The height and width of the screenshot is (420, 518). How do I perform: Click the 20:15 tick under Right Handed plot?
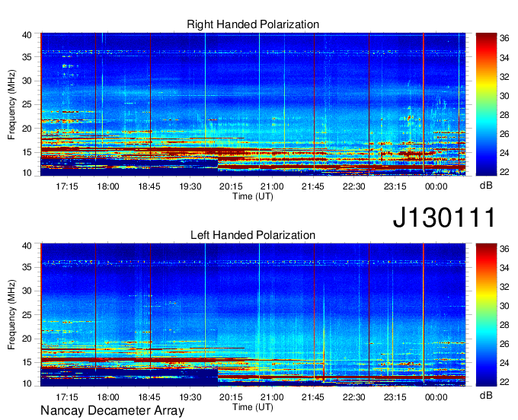tap(231, 186)
